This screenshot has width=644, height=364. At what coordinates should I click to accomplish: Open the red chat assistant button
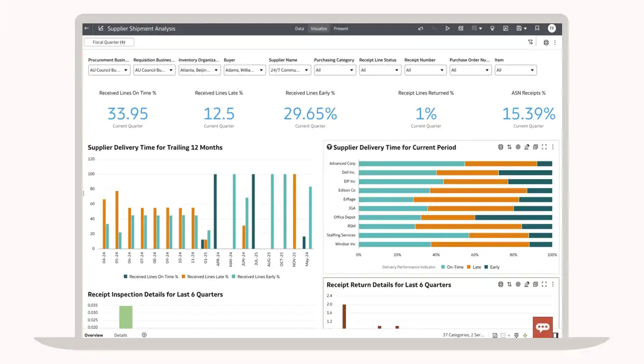point(543,327)
